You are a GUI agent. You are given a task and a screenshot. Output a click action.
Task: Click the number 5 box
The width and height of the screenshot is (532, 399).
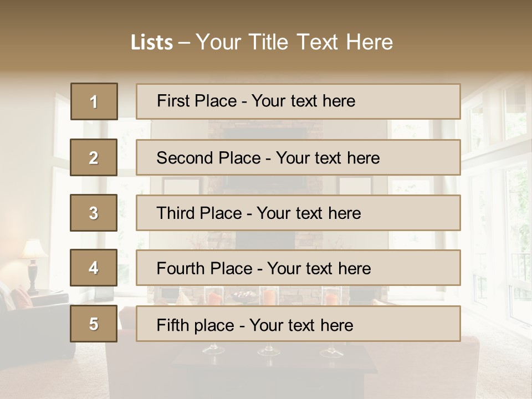94,323
